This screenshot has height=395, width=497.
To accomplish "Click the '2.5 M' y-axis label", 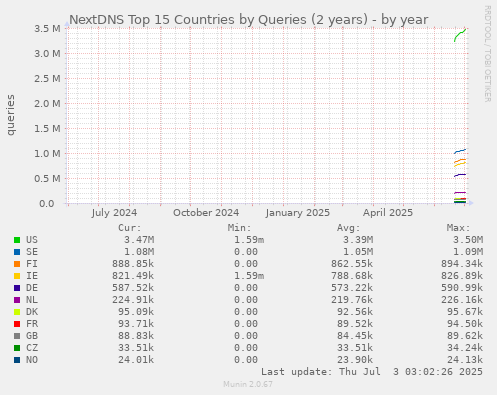I will click(x=47, y=78).
